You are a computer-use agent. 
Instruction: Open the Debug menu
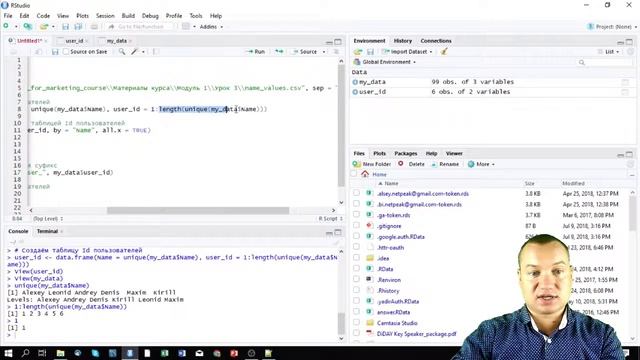(x=150, y=16)
